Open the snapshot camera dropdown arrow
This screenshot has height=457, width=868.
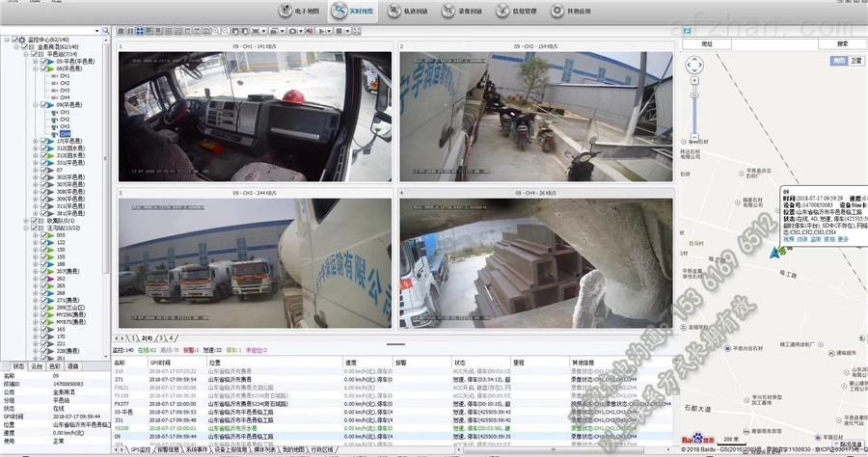[301, 31]
